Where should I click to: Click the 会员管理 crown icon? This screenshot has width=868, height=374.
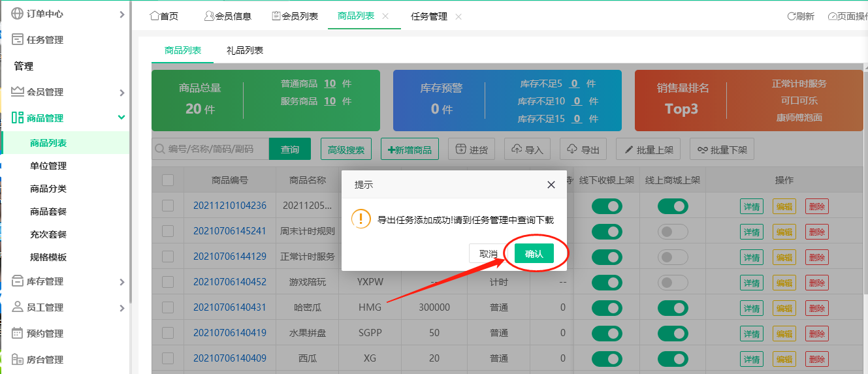(x=18, y=92)
